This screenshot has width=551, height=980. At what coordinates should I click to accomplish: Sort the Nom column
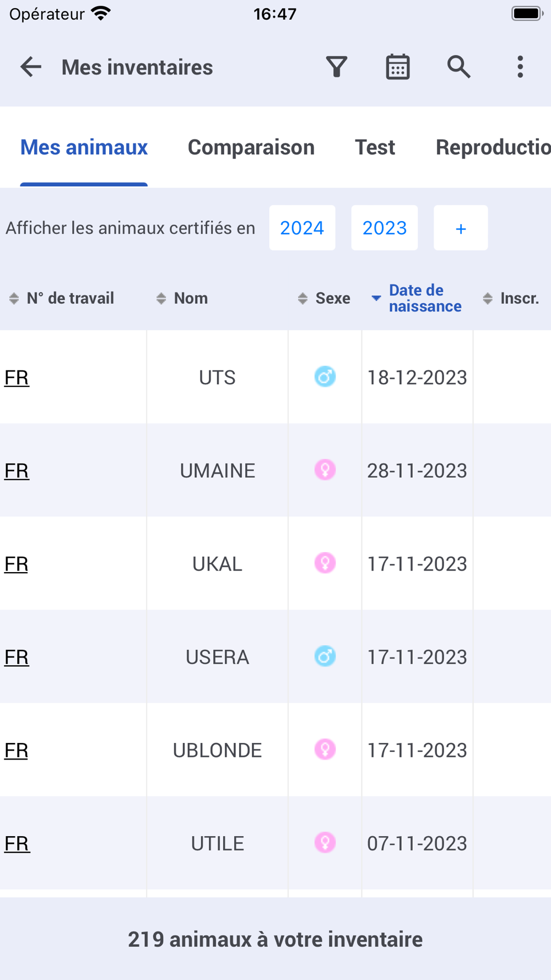click(x=183, y=298)
